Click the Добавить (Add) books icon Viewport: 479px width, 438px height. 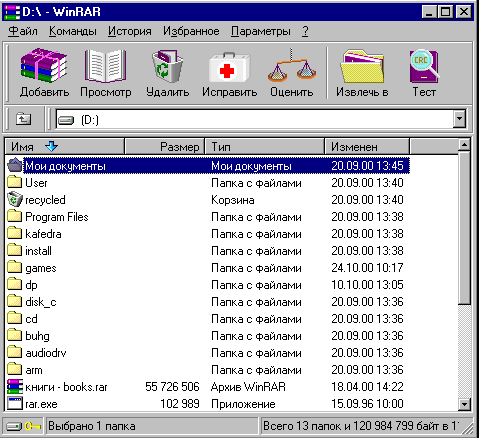(x=44, y=66)
